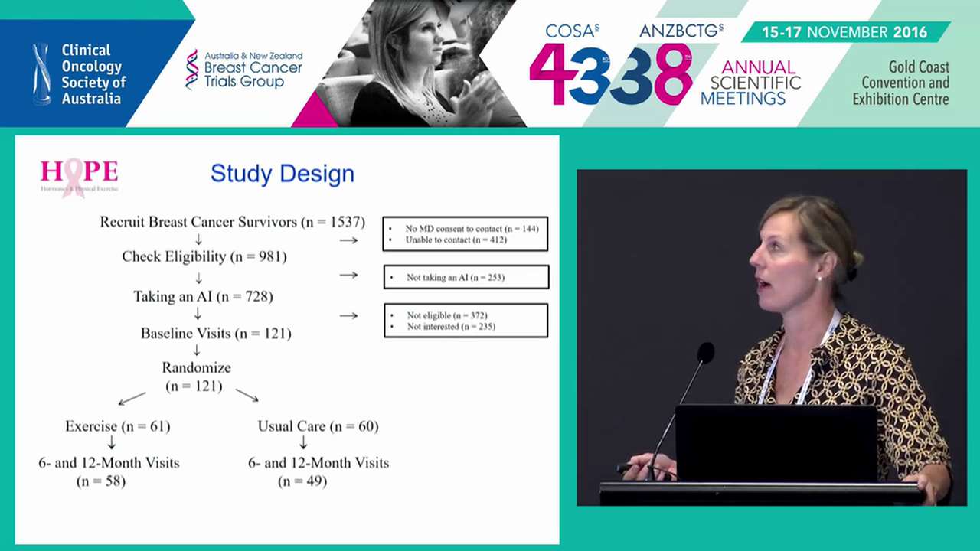Select the Usual Care (n = 60) branch
The image size is (980, 551).
click(318, 426)
